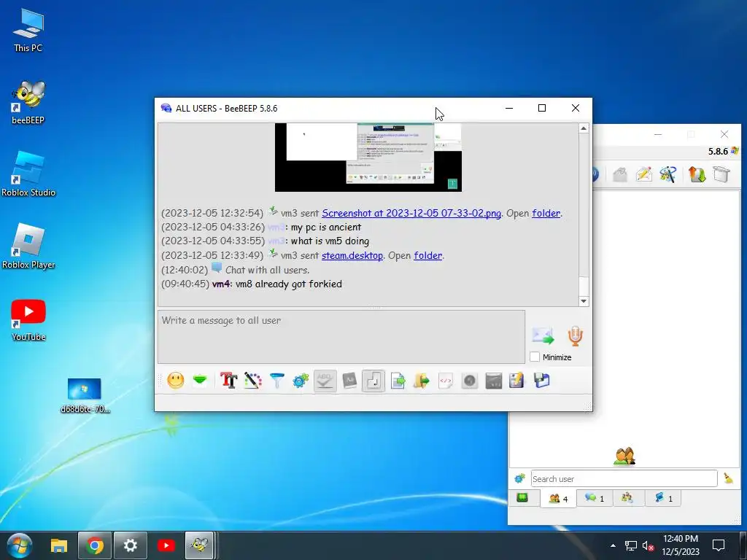This screenshot has width=747, height=560.
Task: Click the trash bin icon in main window
Action: 721,174
